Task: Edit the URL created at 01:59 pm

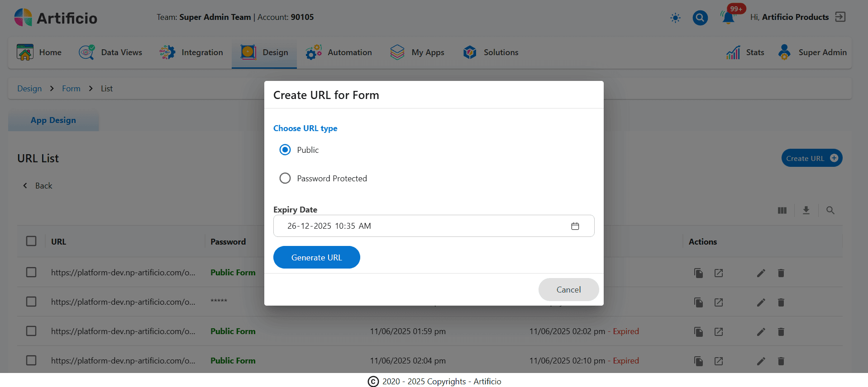Action: click(x=761, y=332)
